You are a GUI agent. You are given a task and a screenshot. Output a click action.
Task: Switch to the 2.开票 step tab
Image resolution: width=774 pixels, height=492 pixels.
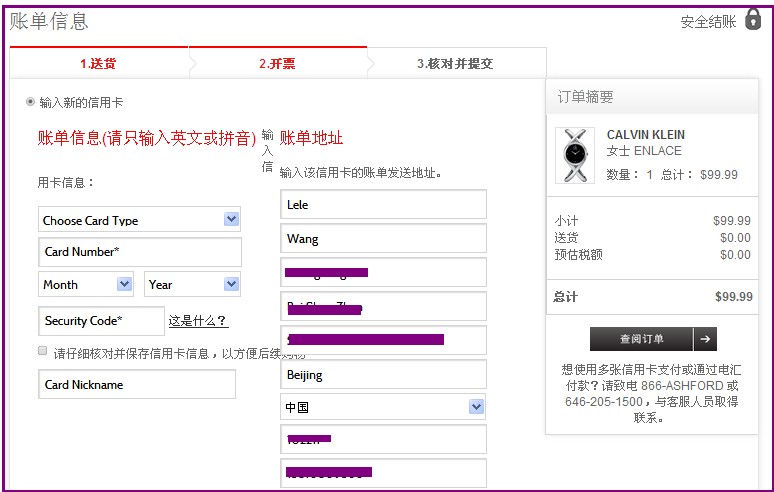277,63
